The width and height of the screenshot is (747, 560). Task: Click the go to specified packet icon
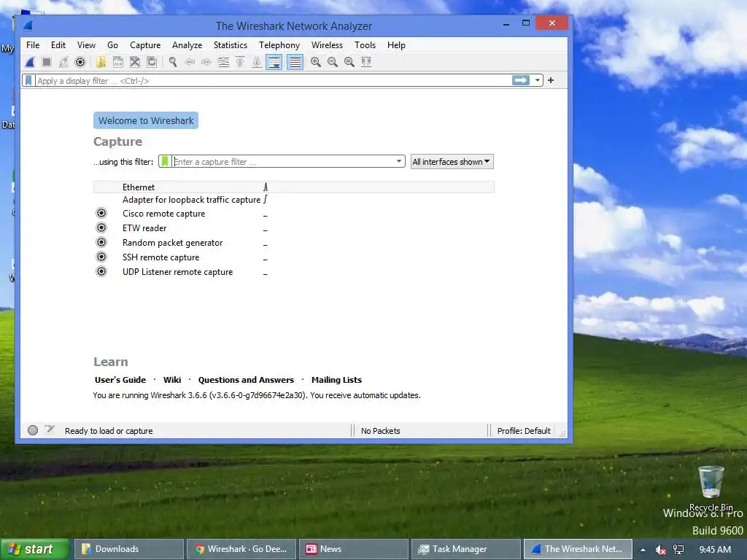tap(223, 62)
